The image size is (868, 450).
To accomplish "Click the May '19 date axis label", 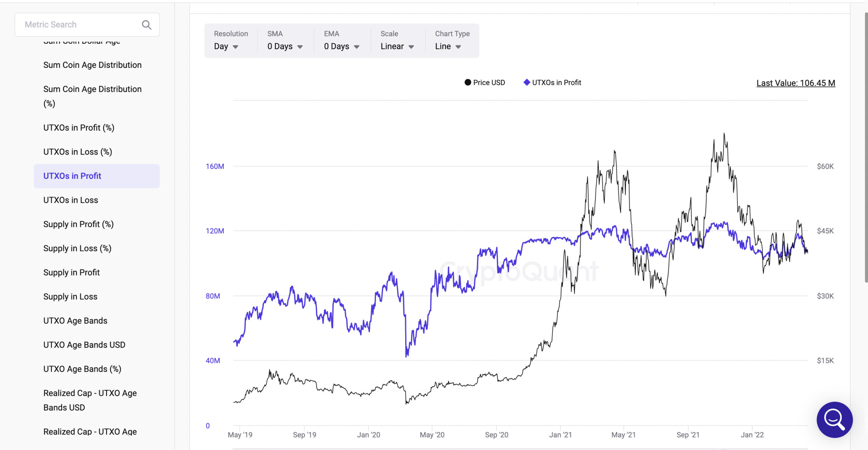I will (240, 435).
